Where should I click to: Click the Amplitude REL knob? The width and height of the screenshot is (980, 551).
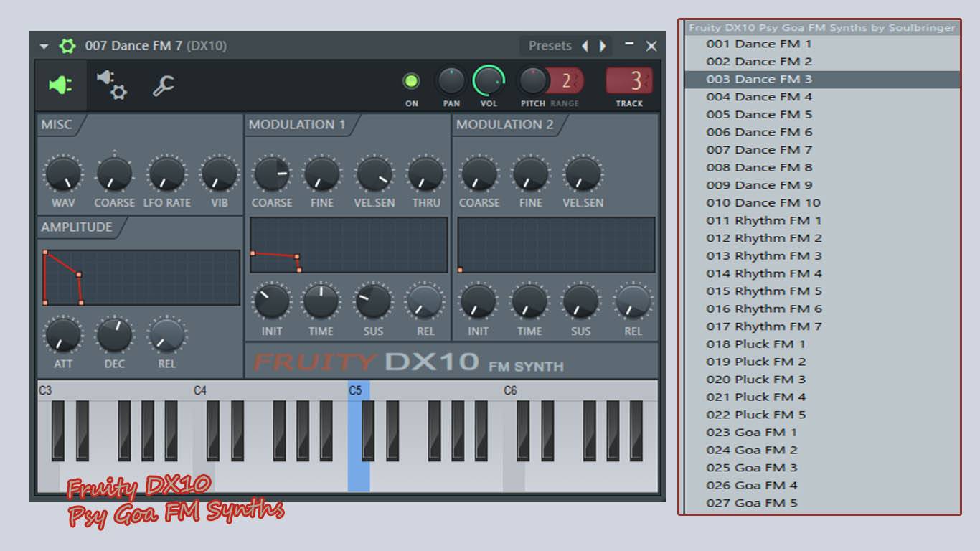167,335
